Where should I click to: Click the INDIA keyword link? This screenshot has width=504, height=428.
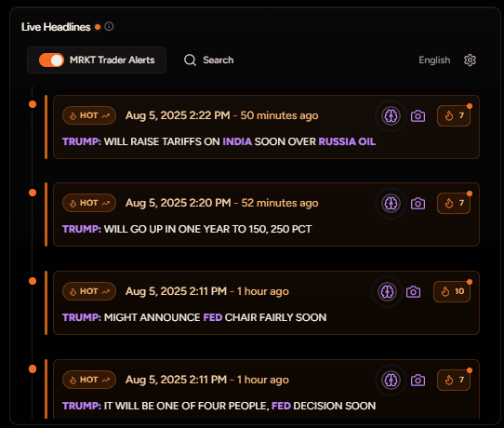pos(237,141)
